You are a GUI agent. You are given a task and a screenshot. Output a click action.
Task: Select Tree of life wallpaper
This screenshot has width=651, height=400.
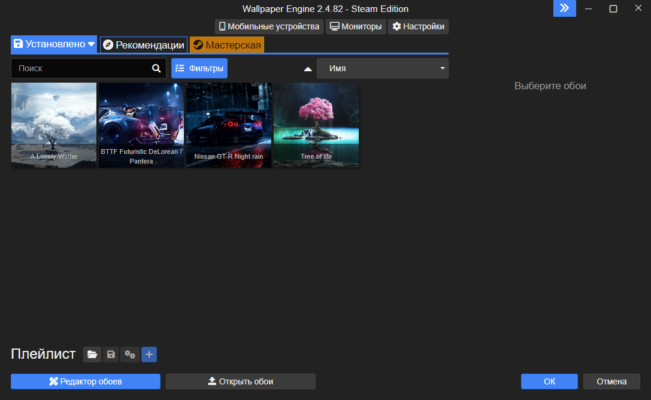[x=316, y=125]
